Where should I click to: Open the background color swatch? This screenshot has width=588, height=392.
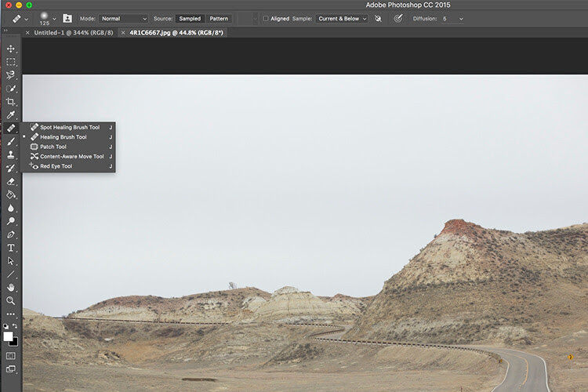point(15,343)
